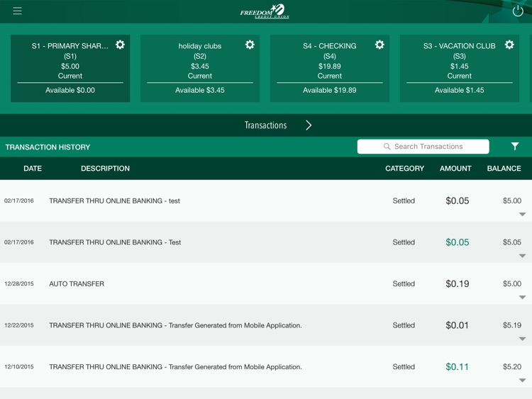This screenshot has width=532, height=399.
Task: Click Settled in the 12/10/2015 row
Action: click(x=404, y=367)
